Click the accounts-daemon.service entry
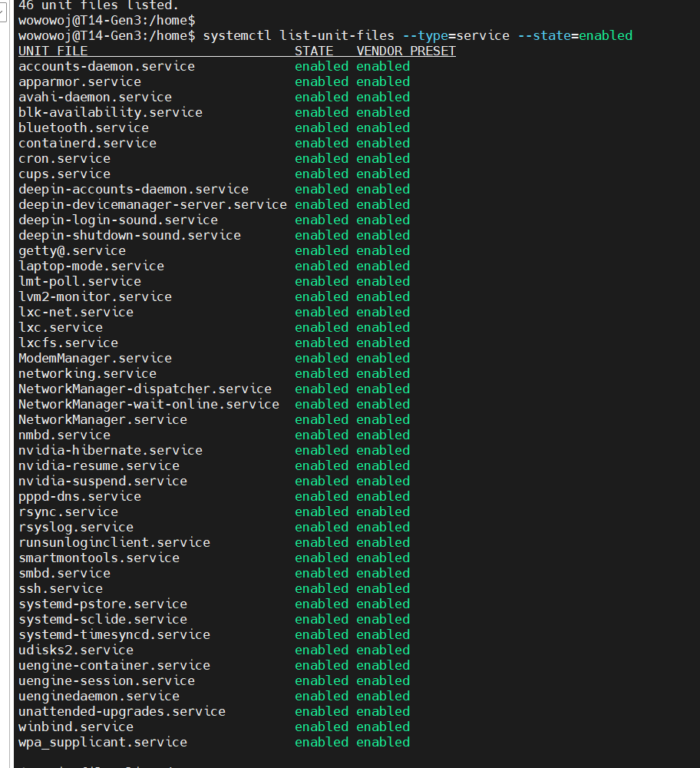Image resolution: width=700 pixels, height=768 pixels. 107,66
